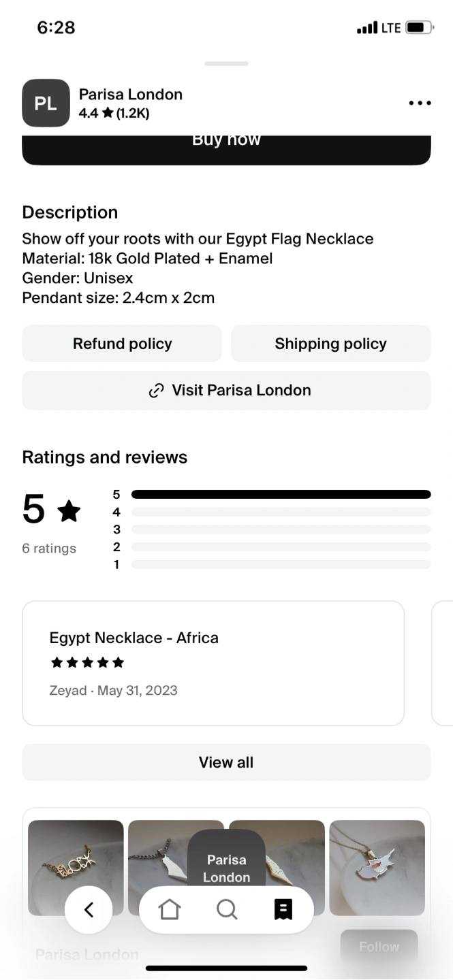Tap the link icon beside Visit Parisa London
The image size is (453, 980).
tap(157, 391)
